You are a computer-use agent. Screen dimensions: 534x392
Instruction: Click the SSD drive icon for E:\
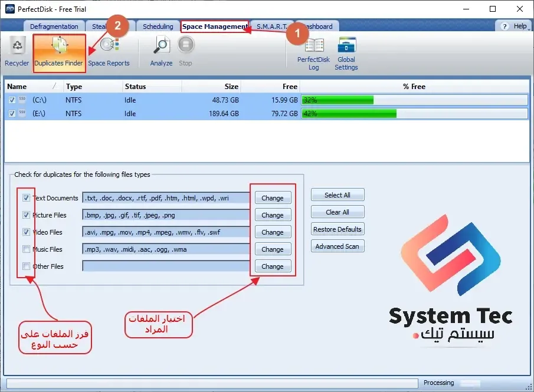tap(22, 113)
